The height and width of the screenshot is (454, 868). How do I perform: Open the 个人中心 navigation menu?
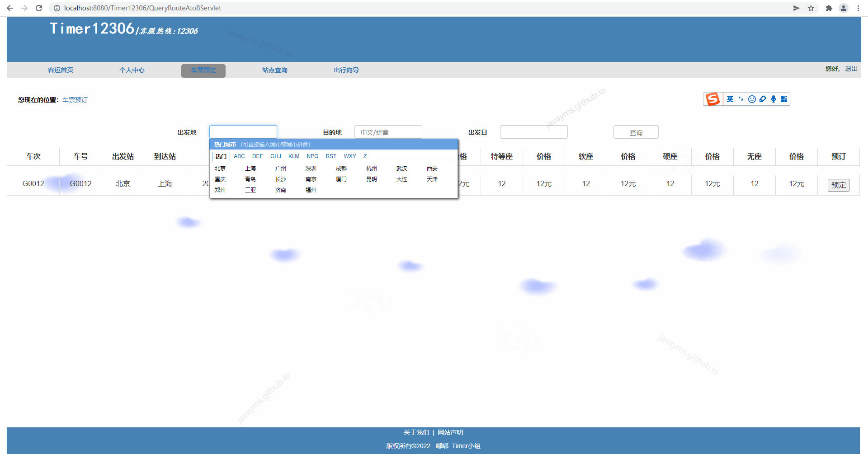(132, 70)
